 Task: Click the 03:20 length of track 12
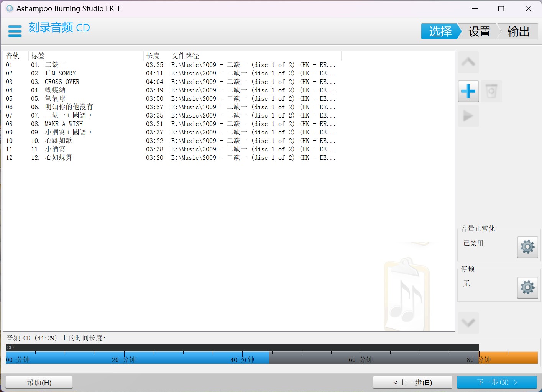pos(154,158)
